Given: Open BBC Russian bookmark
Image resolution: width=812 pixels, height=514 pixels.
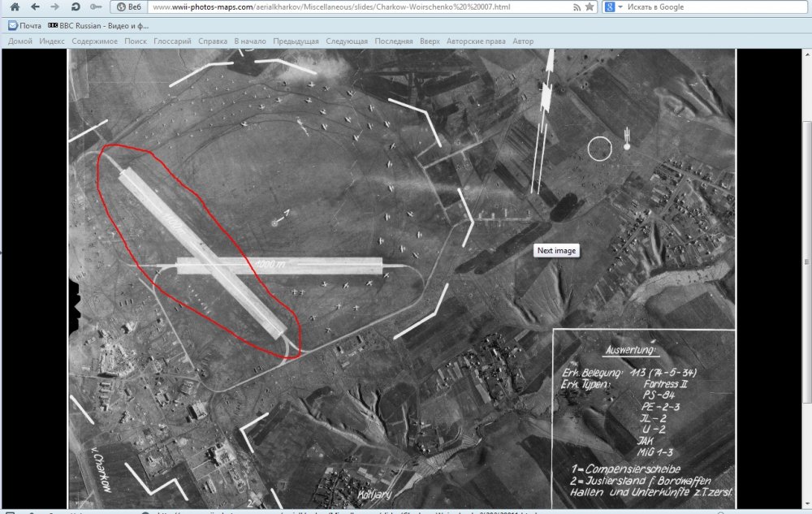Looking at the screenshot, I should tap(98, 25).
